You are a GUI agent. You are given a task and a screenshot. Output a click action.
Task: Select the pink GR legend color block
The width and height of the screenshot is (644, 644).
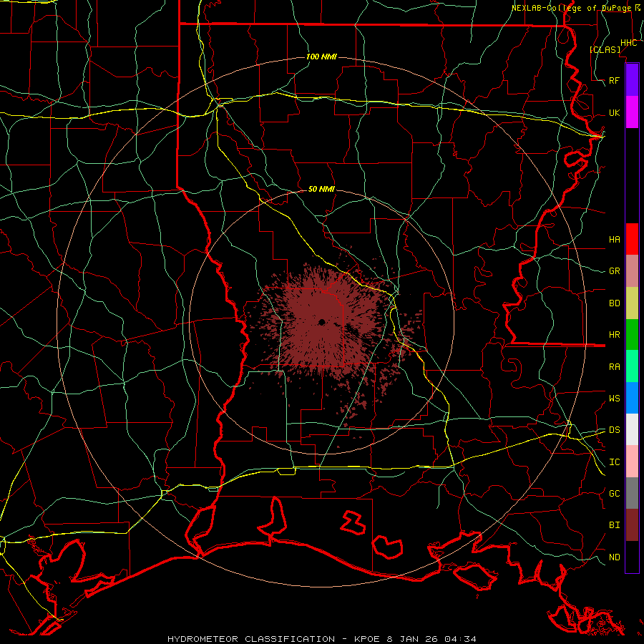tap(632, 271)
